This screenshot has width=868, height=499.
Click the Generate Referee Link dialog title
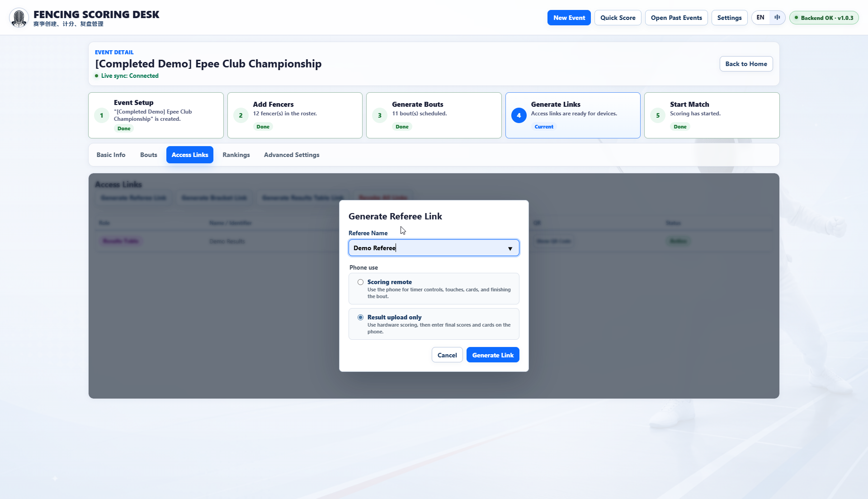(x=395, y=216)
